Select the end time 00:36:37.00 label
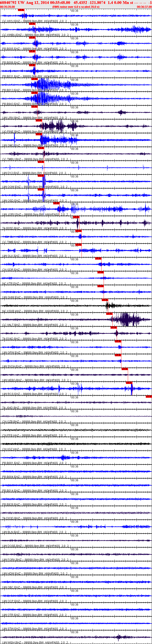Screen dimensions: 152x644 coord(144,7)
